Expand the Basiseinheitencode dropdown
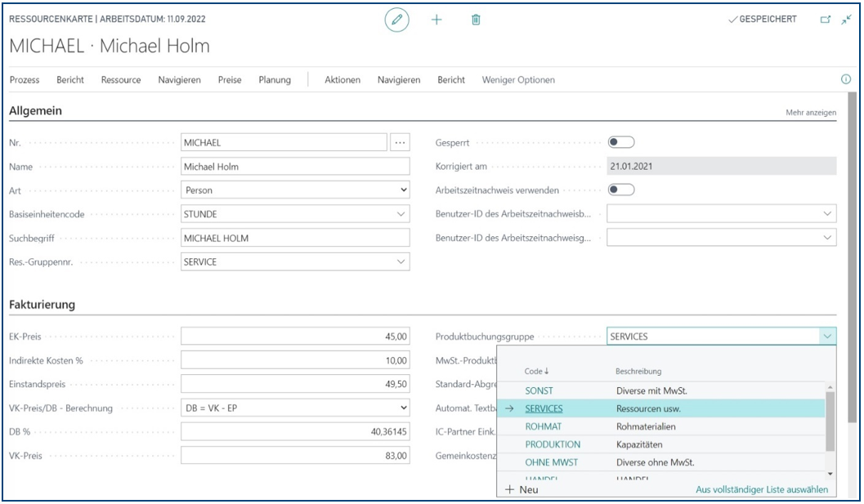Viewport: 864px width, 504px height. pos(401,214)
